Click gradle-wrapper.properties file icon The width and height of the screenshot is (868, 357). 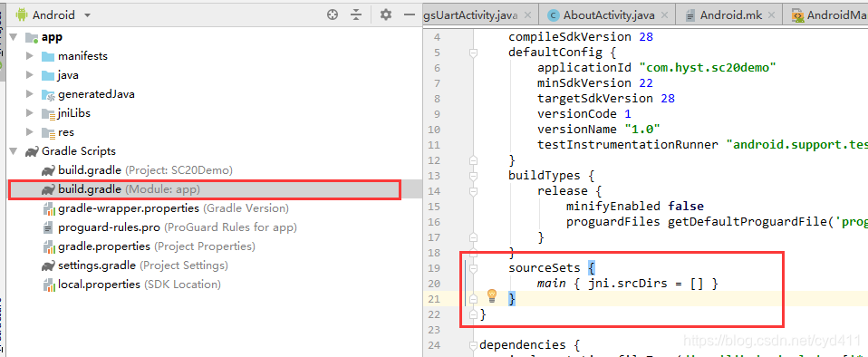(x=48, y=208)
